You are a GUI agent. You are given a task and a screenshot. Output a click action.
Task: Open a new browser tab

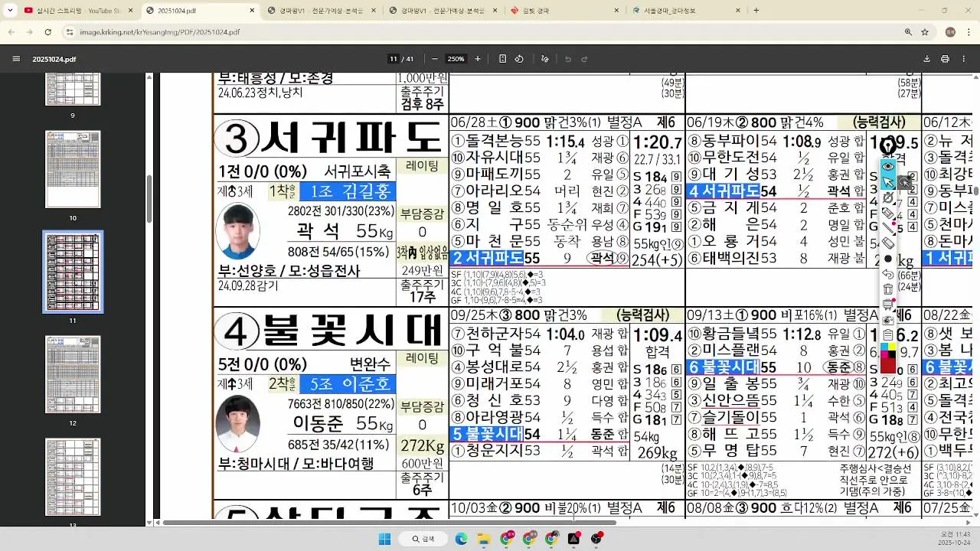756,11
